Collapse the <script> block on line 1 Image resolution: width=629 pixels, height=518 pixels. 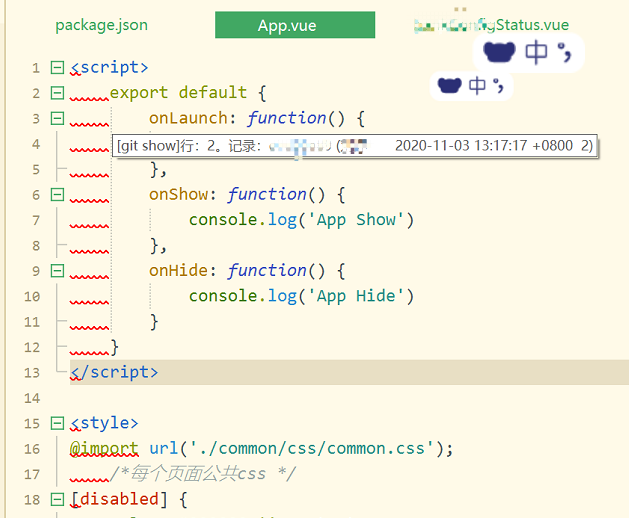click(57, 68)
